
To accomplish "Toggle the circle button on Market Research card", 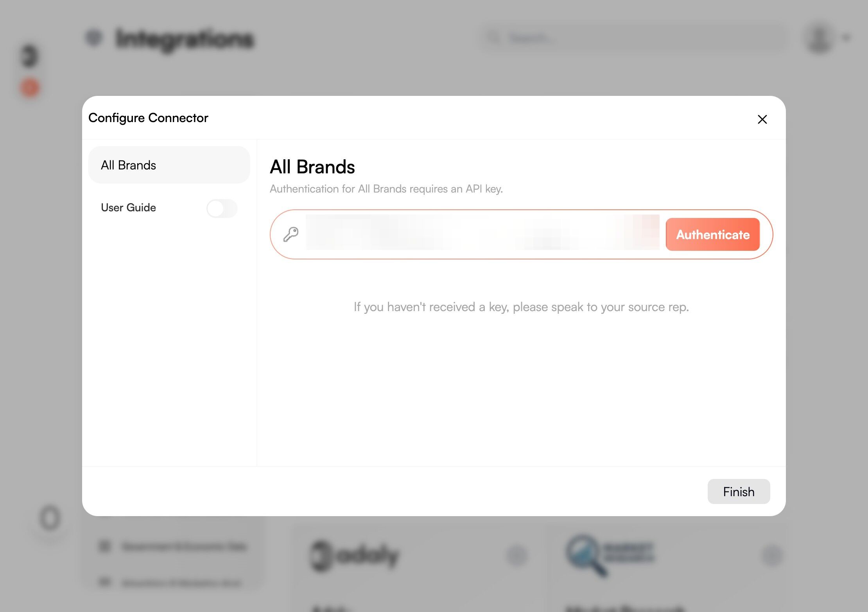I will point(772,556).
